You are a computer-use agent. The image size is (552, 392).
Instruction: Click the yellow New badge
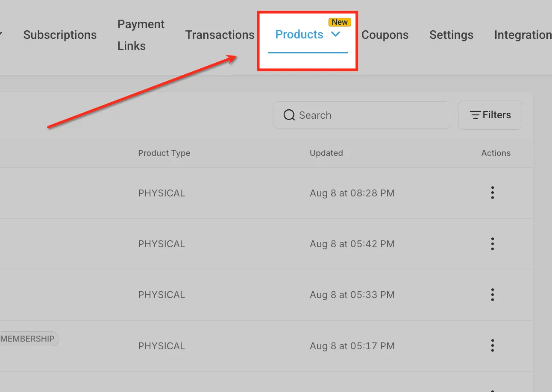340,22
